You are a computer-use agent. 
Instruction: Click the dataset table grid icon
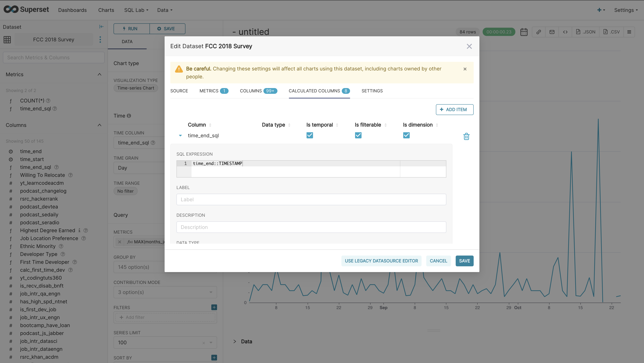[7, 40]
